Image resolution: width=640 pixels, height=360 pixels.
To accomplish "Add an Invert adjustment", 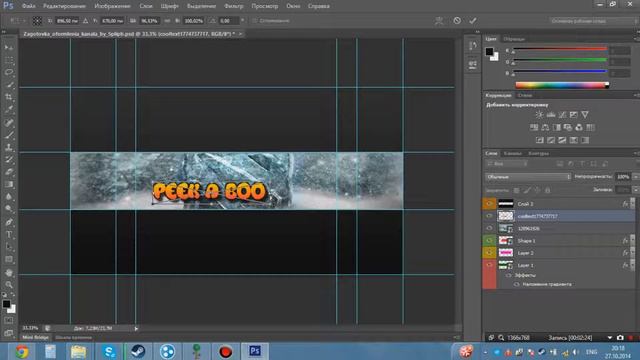I will [x=540, y=140].
